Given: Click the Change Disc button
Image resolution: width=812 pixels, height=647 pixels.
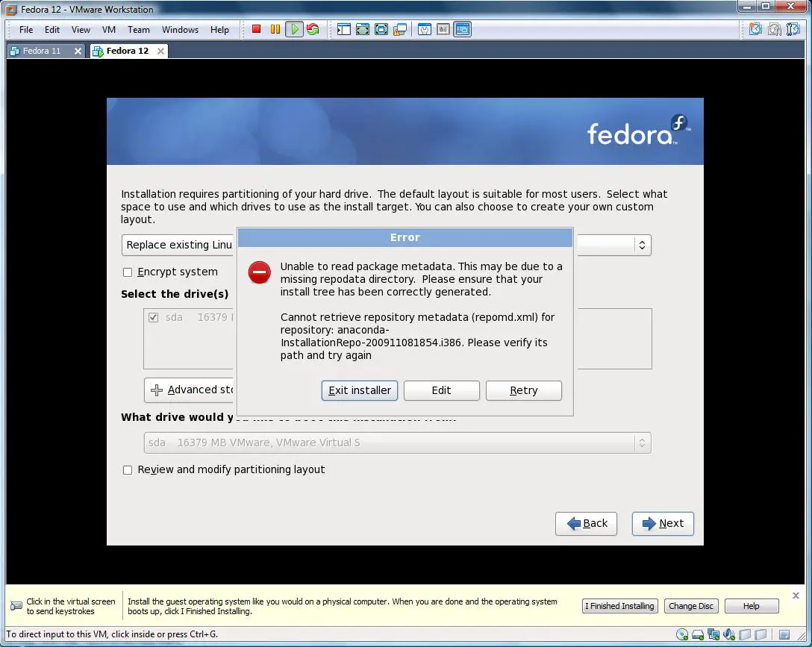Looking at the screenshot, I should point(691,606).
